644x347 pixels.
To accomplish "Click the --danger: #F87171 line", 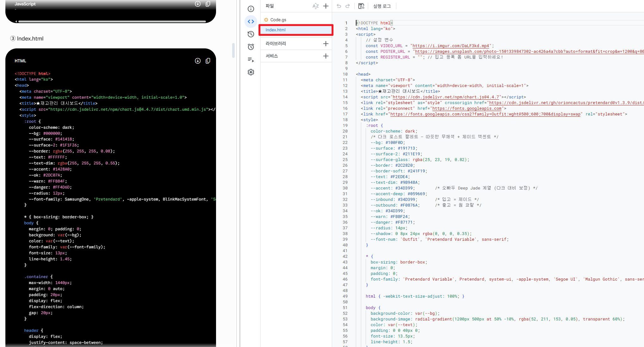I will (x=393, y=222).
